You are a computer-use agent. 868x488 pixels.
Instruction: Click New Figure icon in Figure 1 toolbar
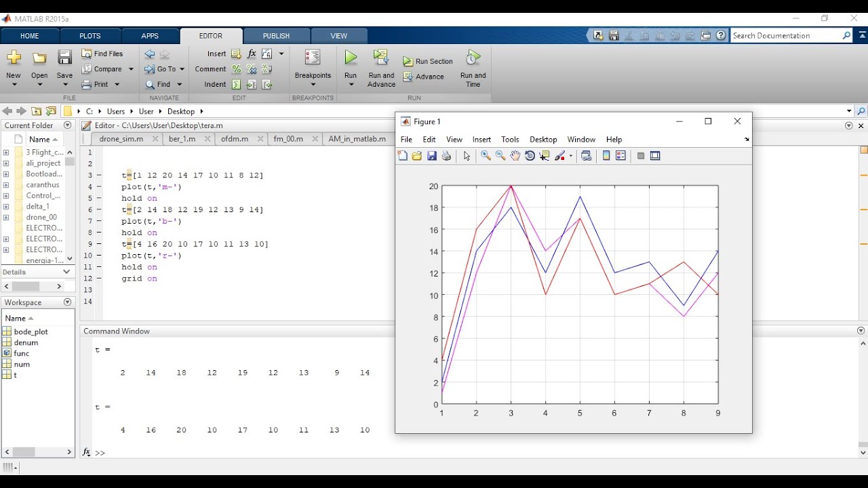point(402,156)
